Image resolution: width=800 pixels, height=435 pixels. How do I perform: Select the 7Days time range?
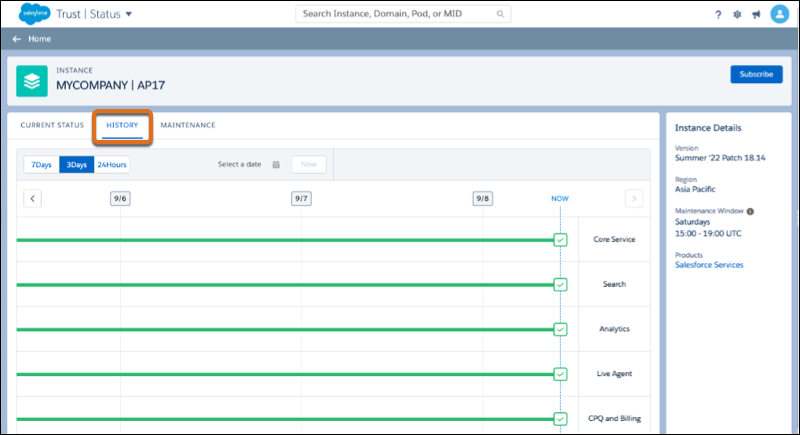coord(41,165)
